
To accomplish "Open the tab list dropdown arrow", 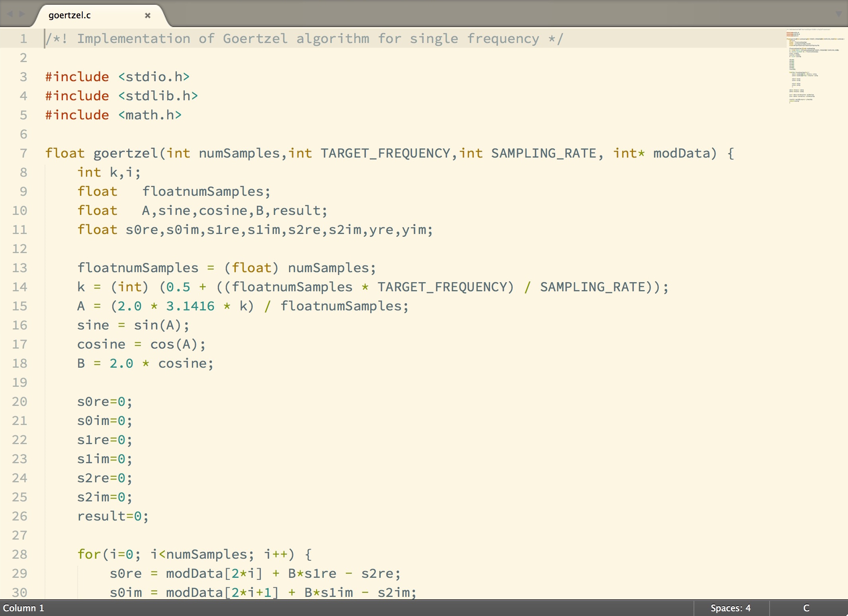I will 838,14.
